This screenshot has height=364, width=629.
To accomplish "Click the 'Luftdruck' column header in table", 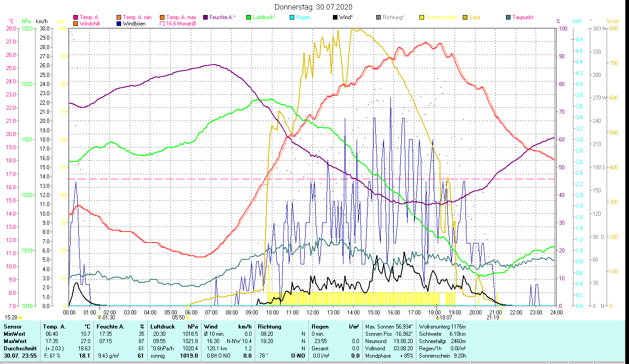I will point(163,327).
